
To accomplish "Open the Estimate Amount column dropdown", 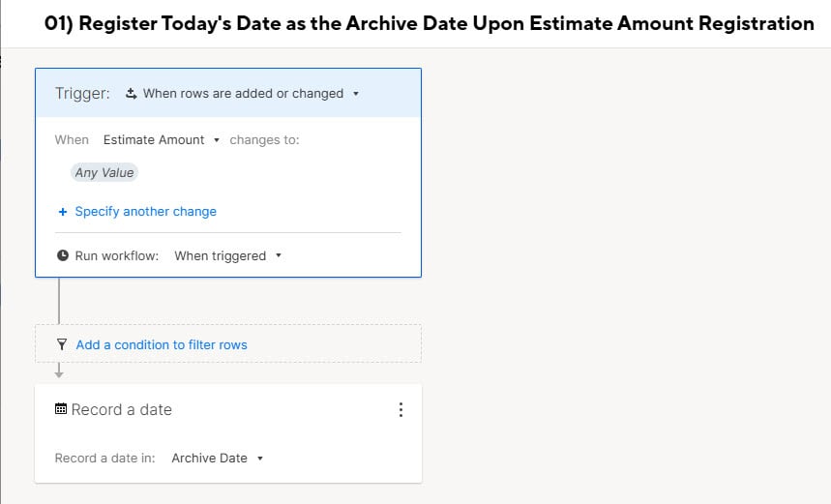I will point(162,140).
